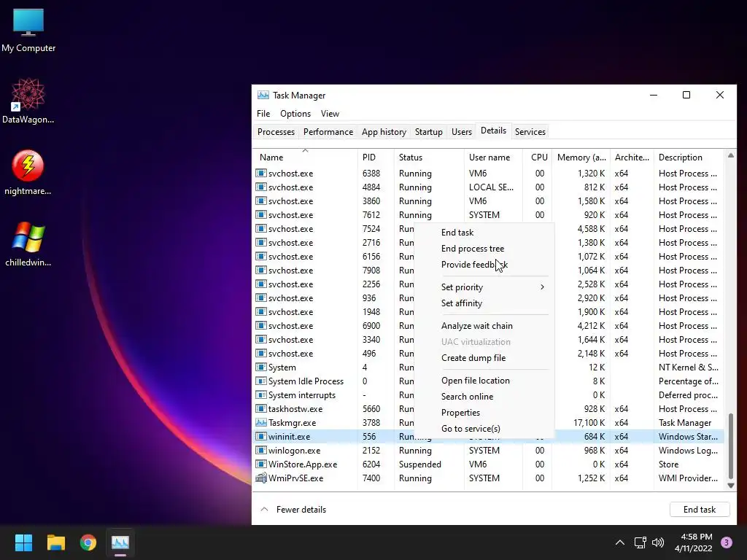Viewport: 747px width, 560px height.
Task: Click the volume speaker tray icon
Action: (658, 542)
